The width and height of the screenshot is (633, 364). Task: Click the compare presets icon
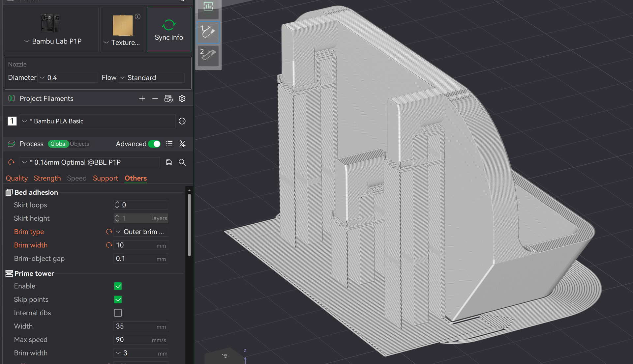click(182, 144)
